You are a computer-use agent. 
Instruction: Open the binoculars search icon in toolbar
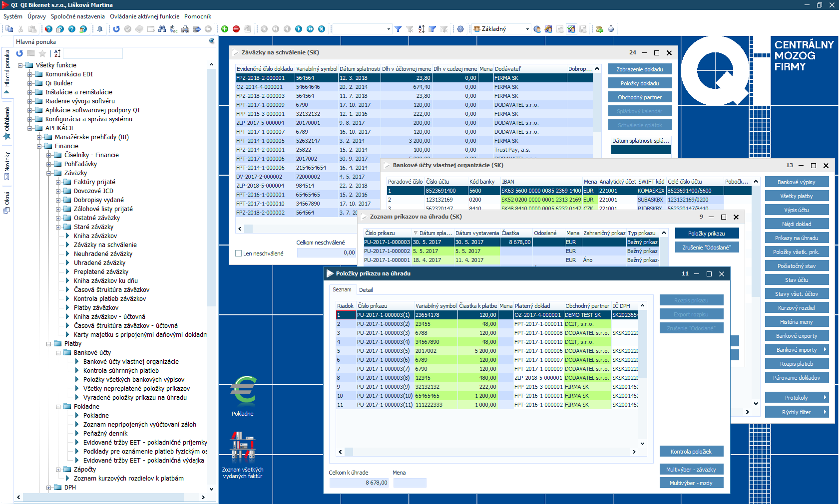[162, 29]
